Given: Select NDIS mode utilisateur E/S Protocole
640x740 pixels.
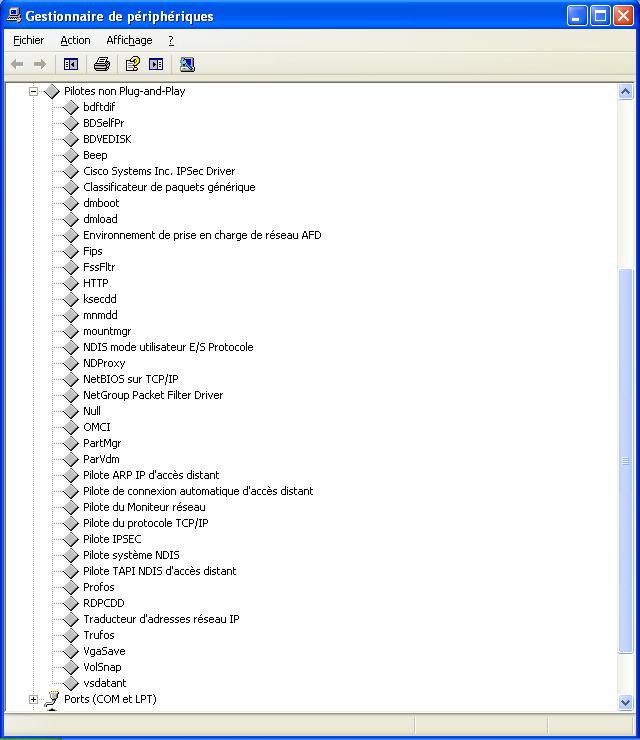Looking at the screenshot, I should coord(168,347).
